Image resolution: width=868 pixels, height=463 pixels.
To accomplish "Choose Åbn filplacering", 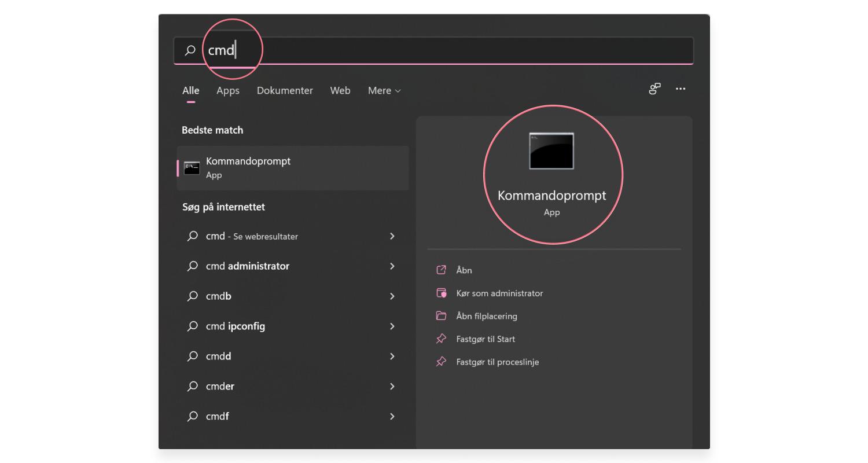I will point(487,316).
